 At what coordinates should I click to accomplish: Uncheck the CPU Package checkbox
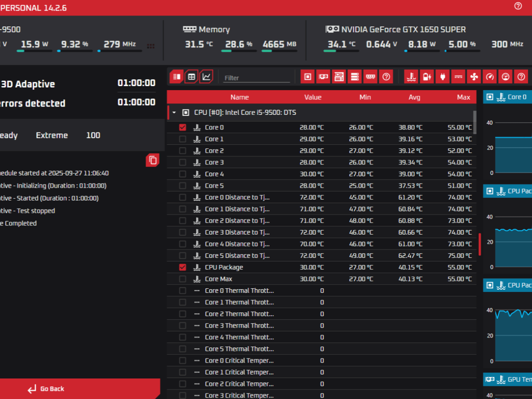[x=183, y=267]
